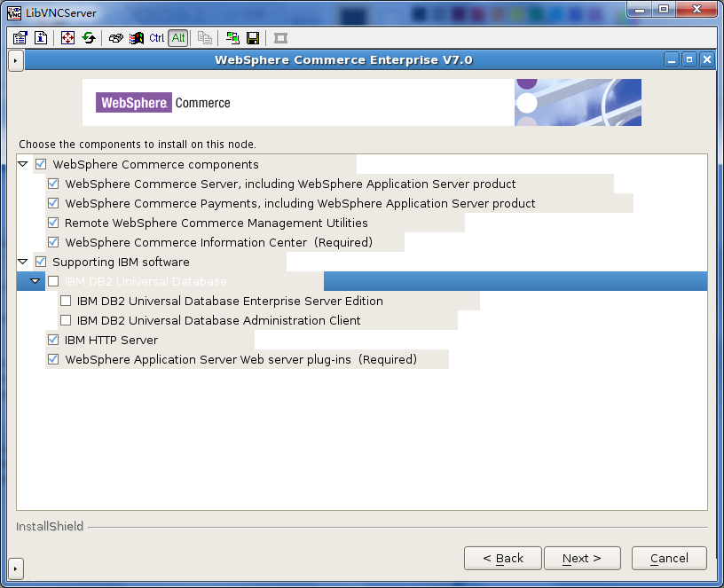Minimize the WebSphere Commerce installer window

[x=672, y=60]
